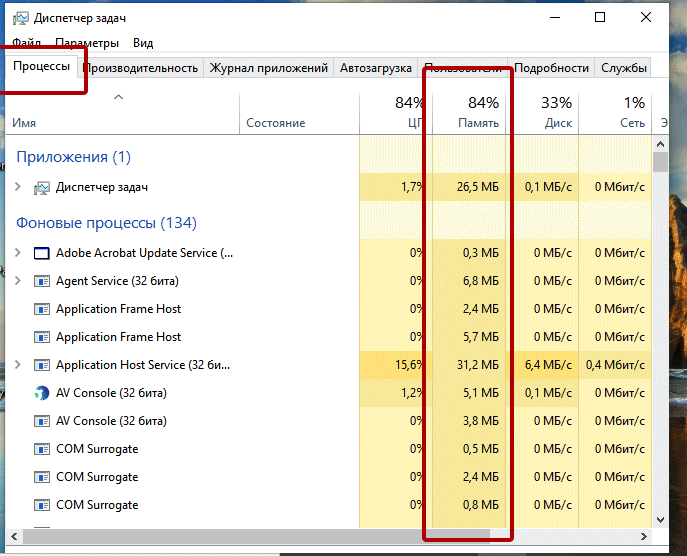Sort by the Сеть column header

pos(615,113)
